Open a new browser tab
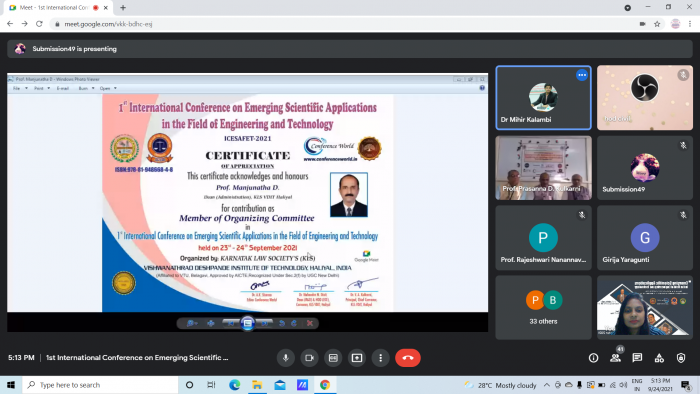 click(123, 8)
